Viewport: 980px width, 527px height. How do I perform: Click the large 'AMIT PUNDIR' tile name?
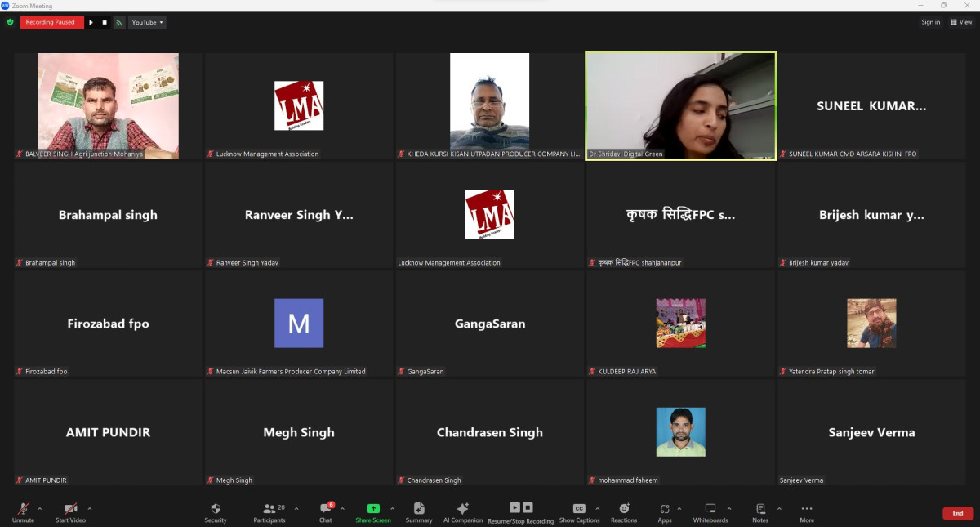(x=108, y=432)
